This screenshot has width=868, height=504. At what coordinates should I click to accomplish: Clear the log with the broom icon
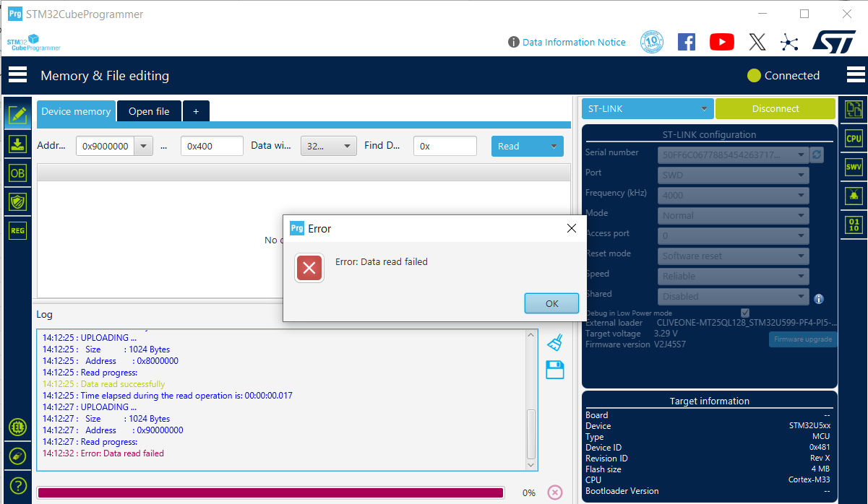[554, 342]
